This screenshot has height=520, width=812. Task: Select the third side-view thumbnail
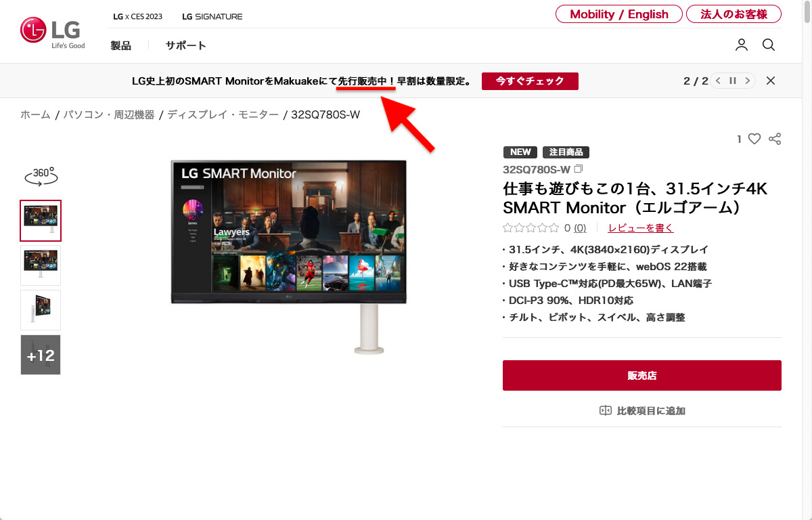coord(41,310)
